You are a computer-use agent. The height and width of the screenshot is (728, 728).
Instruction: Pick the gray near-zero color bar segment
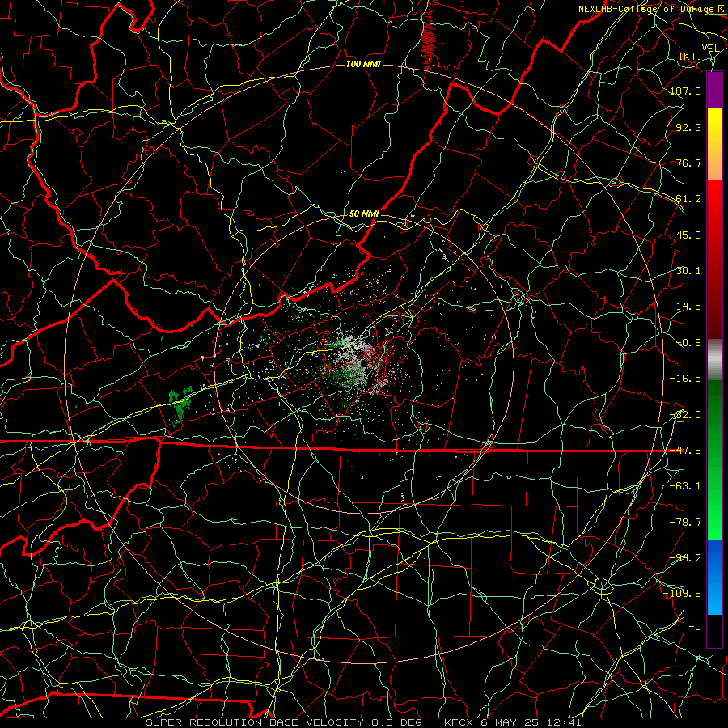(x=714, y=360)
